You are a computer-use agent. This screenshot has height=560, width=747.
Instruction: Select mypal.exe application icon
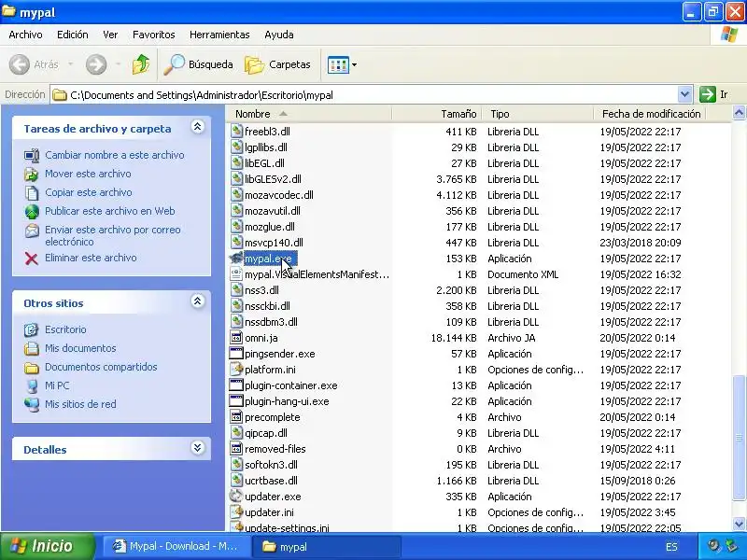(236, 259)
